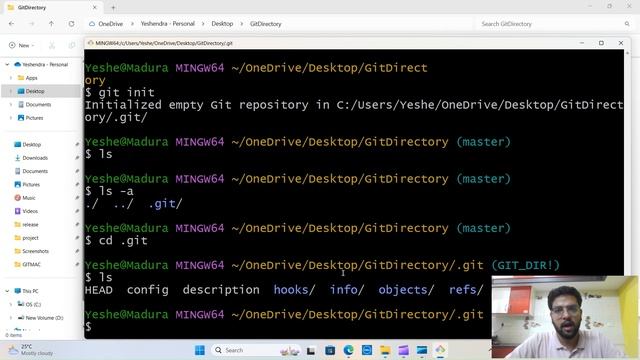
Task: Open pinned Documents quick access item
Action: (31, 171)
